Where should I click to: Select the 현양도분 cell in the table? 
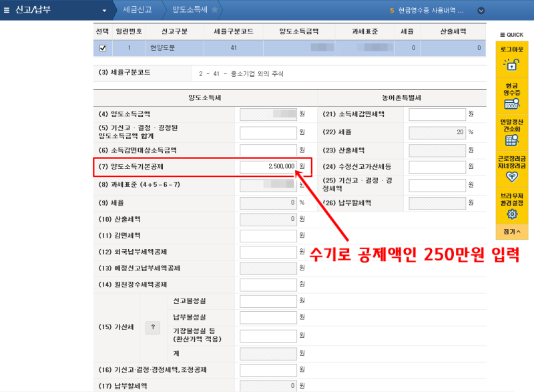pyautogui.click(x=174, y=48)
